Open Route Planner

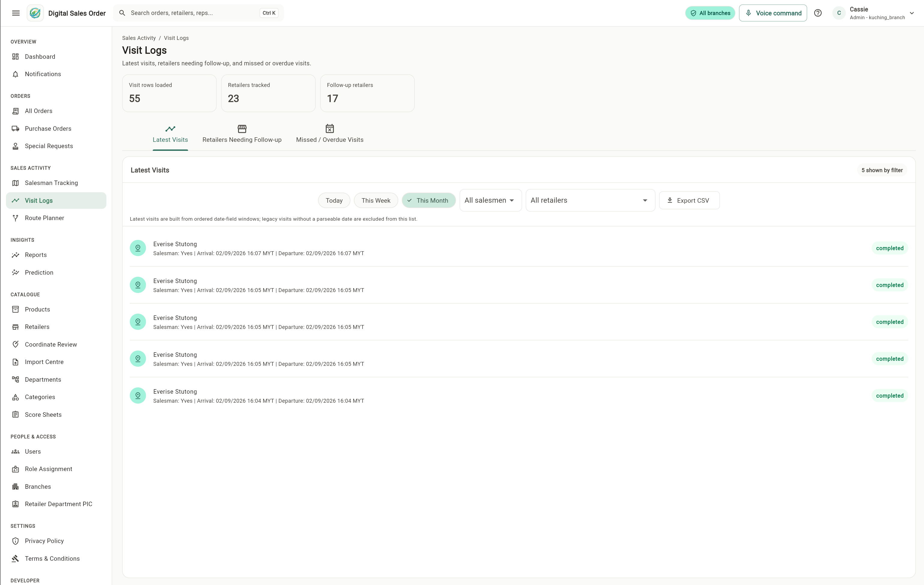(x=56, y=218)
